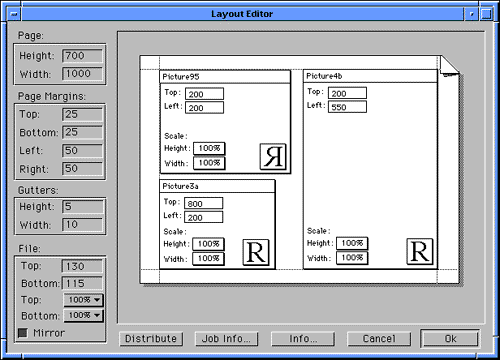Image resolution: width=500 pixels, height=360 pixels.
Task: Edit the Page Margins Top field
Action: (x=82, y=114)
